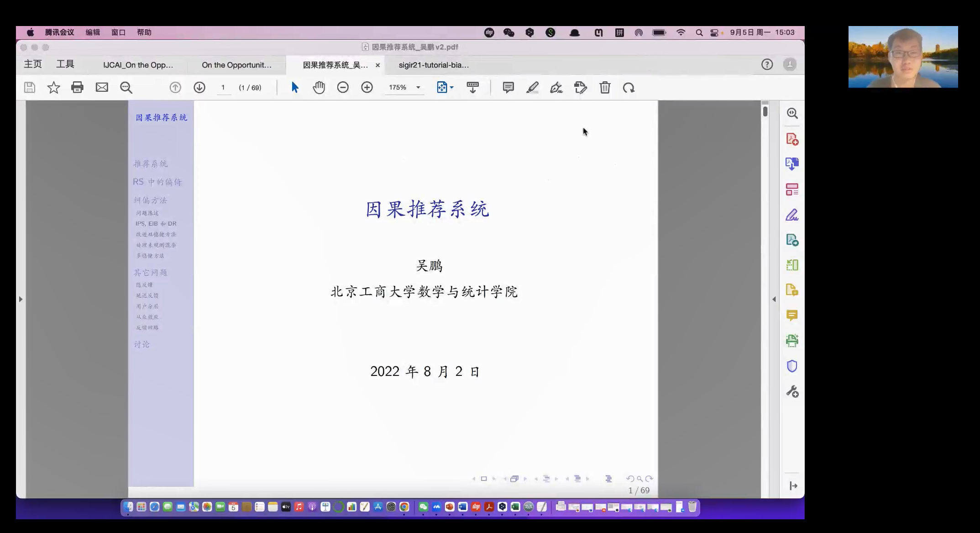Screen dimensions: 980x533
Task: Open Find text with the toolbar magnifier
Action: [126, 87]
